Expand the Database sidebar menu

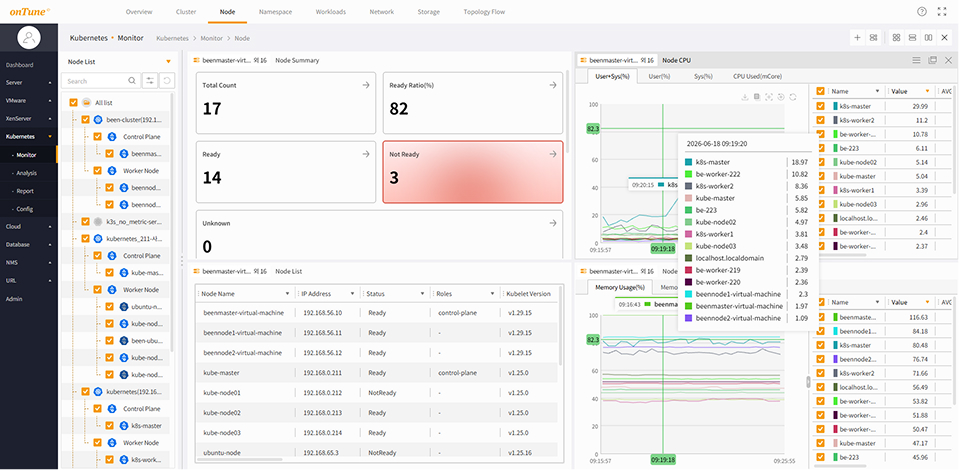(50, 244)
